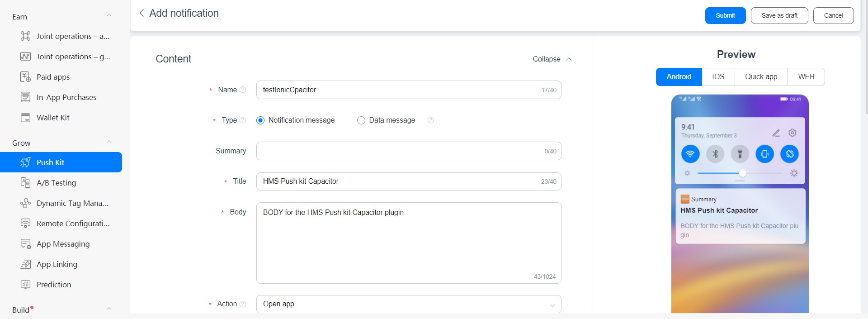Toggle the vibration icon in preview

click(x=765, y=154)
